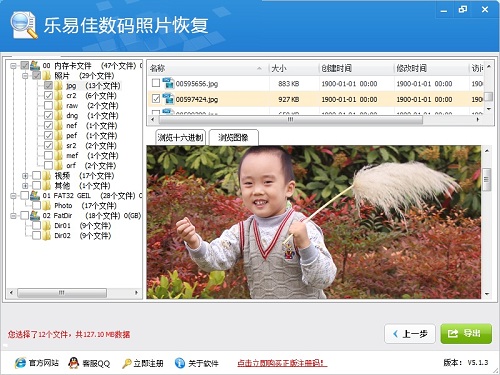Screen dimensions: 500x375
Task: Open 关于软件 about dialog
Action: (x=203, y=363)
